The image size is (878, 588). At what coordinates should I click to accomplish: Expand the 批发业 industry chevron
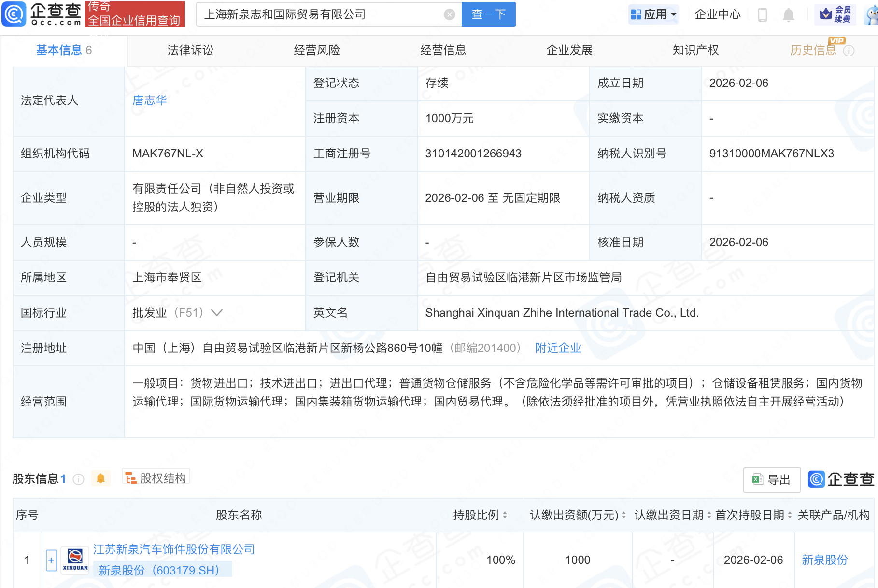coord(217,313)
